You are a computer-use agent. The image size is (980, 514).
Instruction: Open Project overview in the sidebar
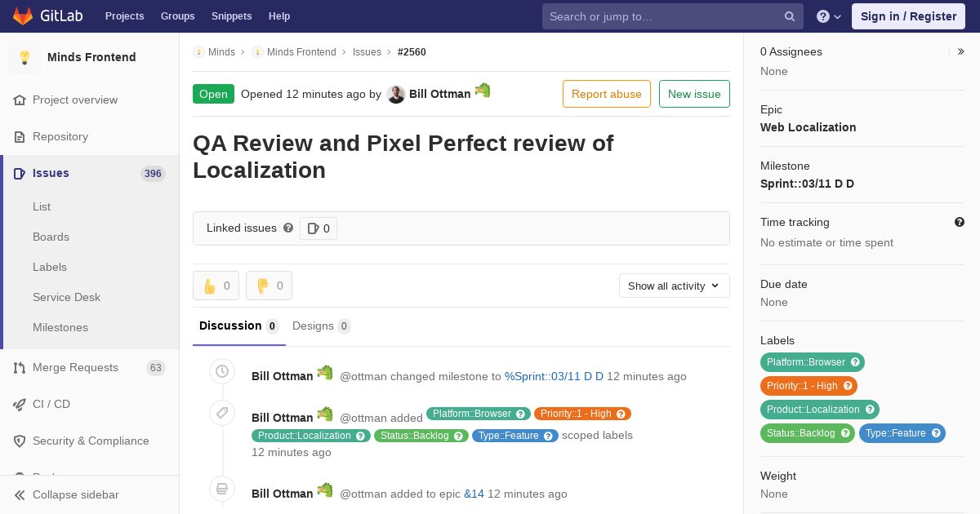[75, 100]
